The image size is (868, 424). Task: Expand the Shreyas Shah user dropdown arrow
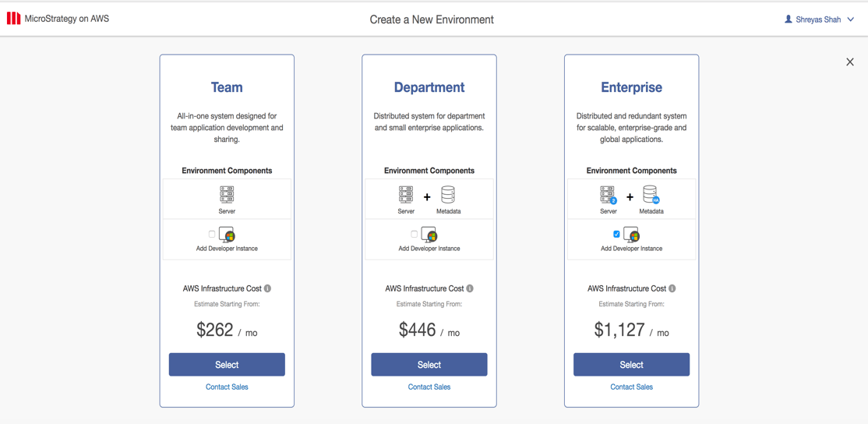tap(851, 19)
